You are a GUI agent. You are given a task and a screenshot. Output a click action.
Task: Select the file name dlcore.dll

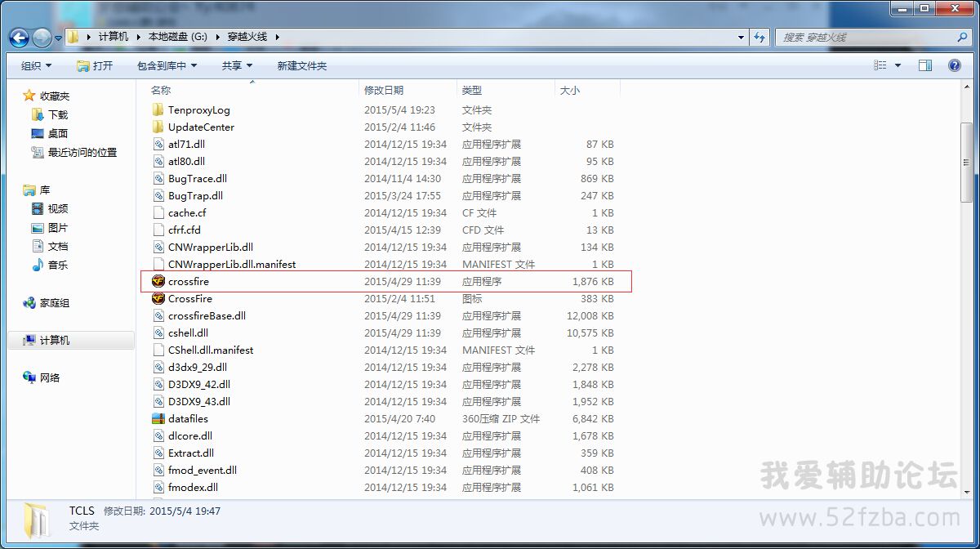coord(190,435)
